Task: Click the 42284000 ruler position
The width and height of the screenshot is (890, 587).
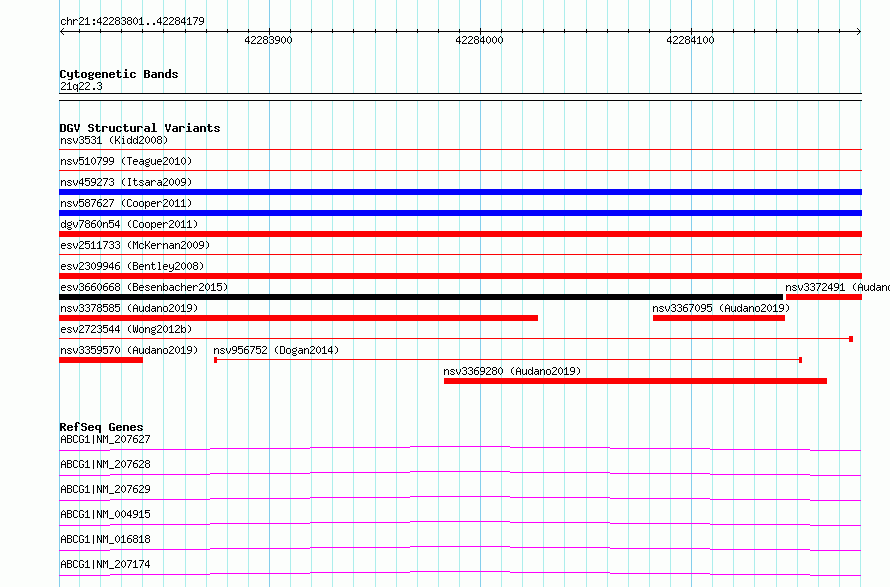Action: 480,40
